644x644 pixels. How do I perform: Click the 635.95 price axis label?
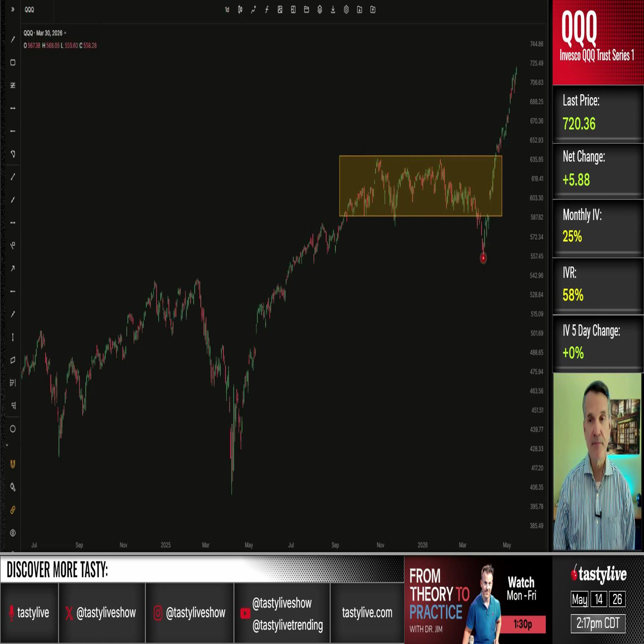536,159
